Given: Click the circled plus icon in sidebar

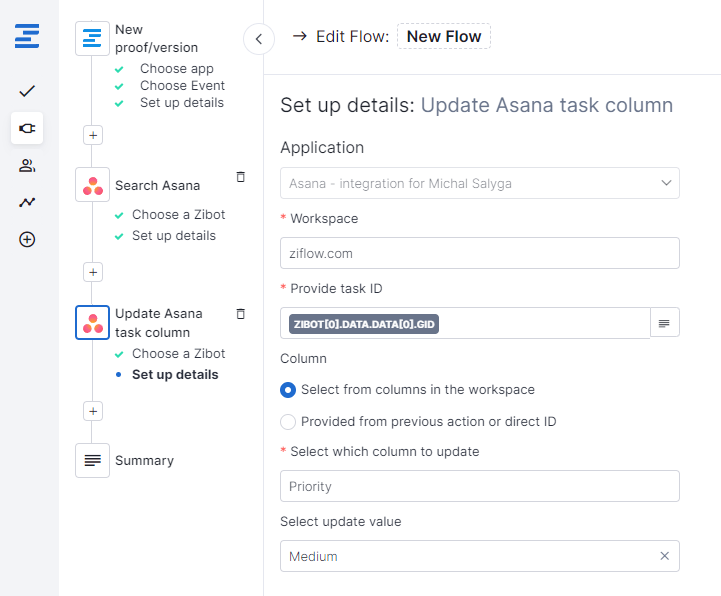Looking at the screenshot, I should [27, 239].
